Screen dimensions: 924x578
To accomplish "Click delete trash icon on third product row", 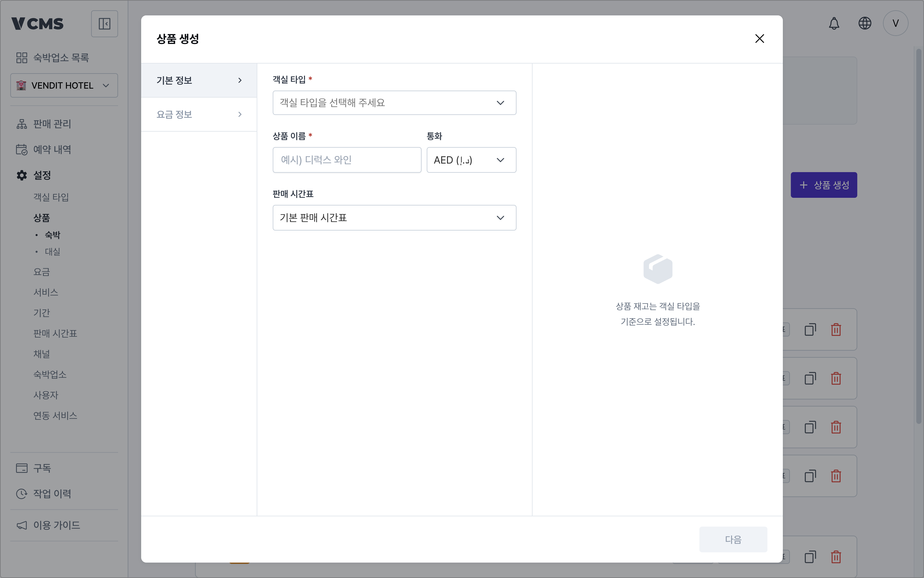I will (x=836, y=427).
